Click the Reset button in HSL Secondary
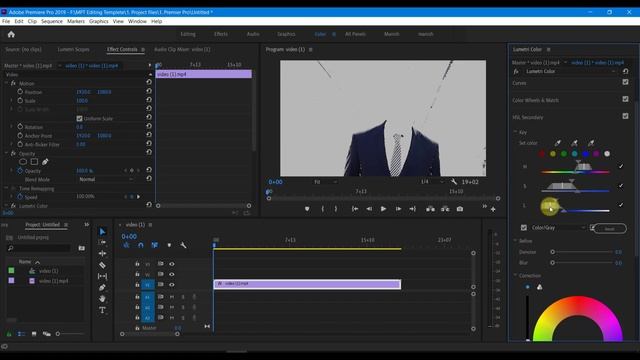 (609, 229)
